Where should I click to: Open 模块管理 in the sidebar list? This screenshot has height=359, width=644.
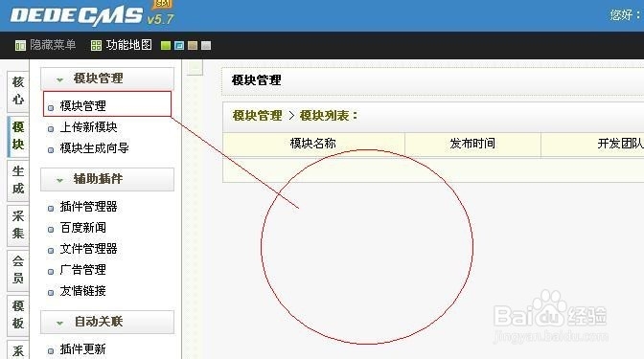[x=83, y=106]
